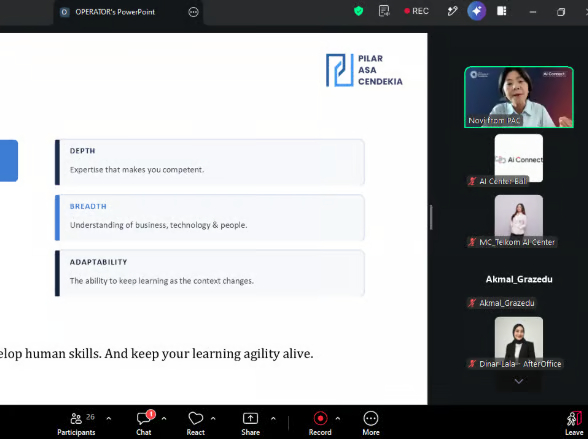The height and width of the screenshot is (439, 588).
Task: Click the muted mic icon for Akmal_Grazedu
Action: click(472, 303)
